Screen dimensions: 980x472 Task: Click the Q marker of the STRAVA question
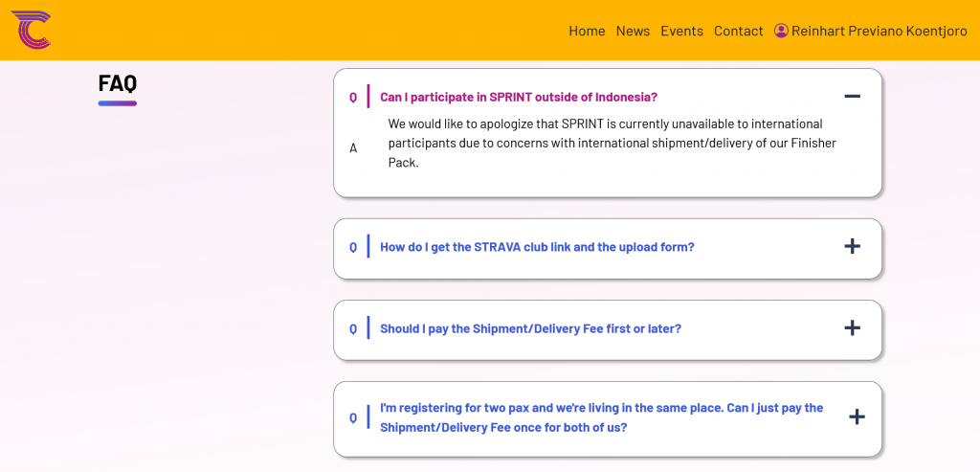(353, 247)
